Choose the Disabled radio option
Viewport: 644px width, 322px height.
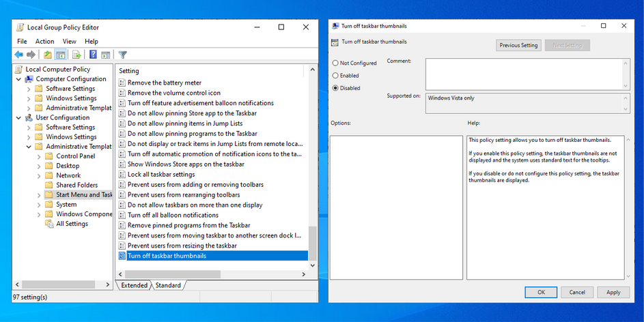(x=335, y=88)
